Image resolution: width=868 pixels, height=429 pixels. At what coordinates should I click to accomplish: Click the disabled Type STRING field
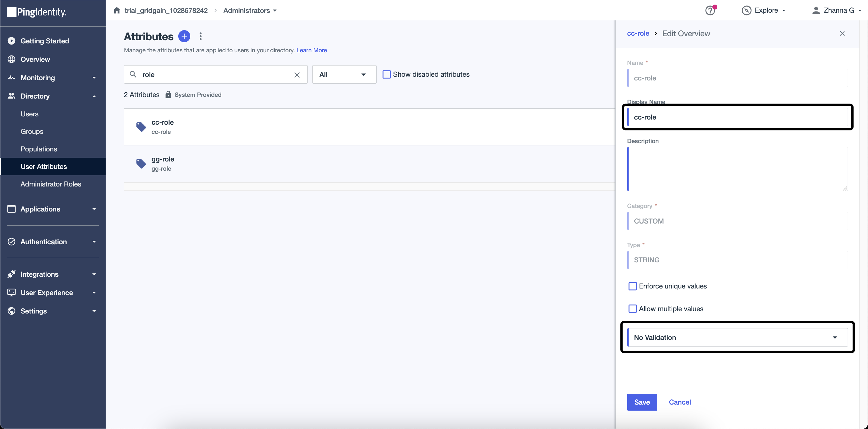(737, 260)
